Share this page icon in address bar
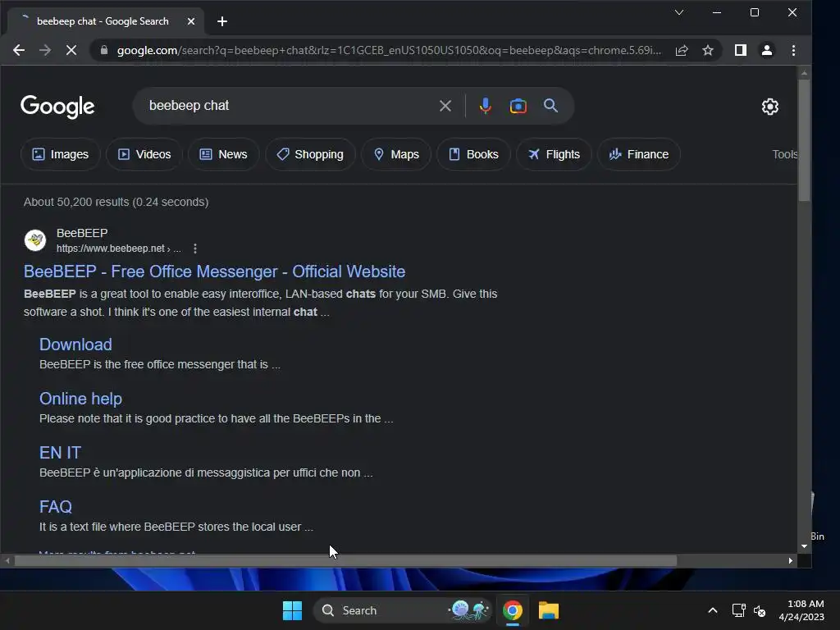The height and width of the screenshot is (630, 840). [x=682, y=50]
